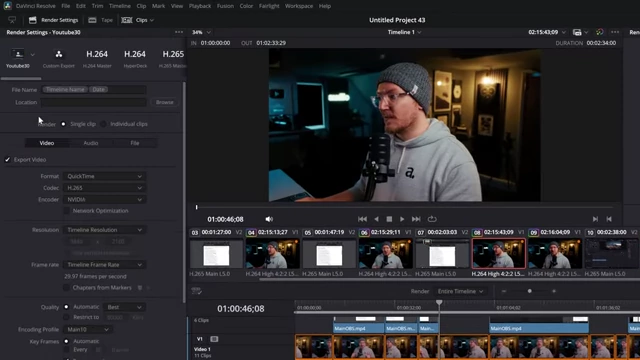
Task: Select Restrict to quality radio button
Action: coord(66,317)
